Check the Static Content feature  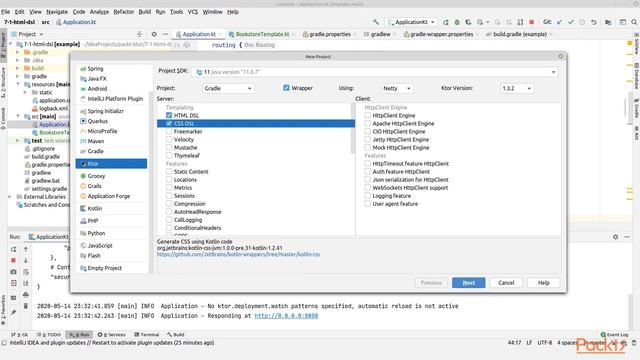(x=169, y=171)
